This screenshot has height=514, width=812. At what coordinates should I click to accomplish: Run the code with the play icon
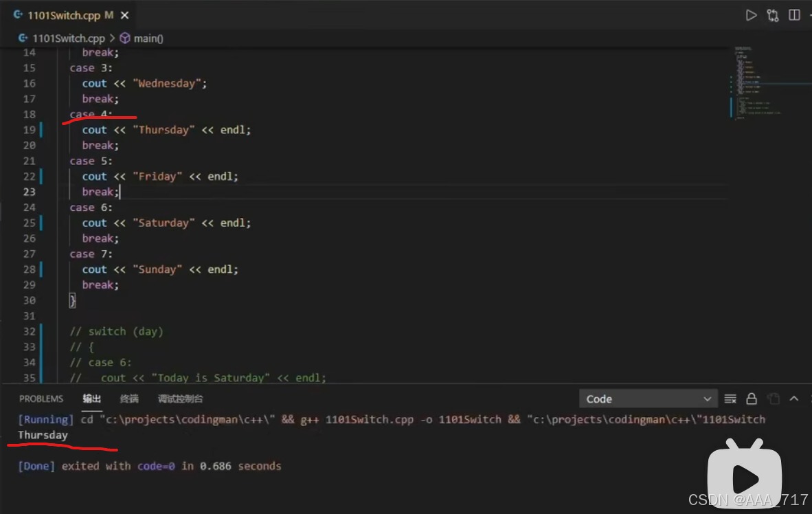751,15
